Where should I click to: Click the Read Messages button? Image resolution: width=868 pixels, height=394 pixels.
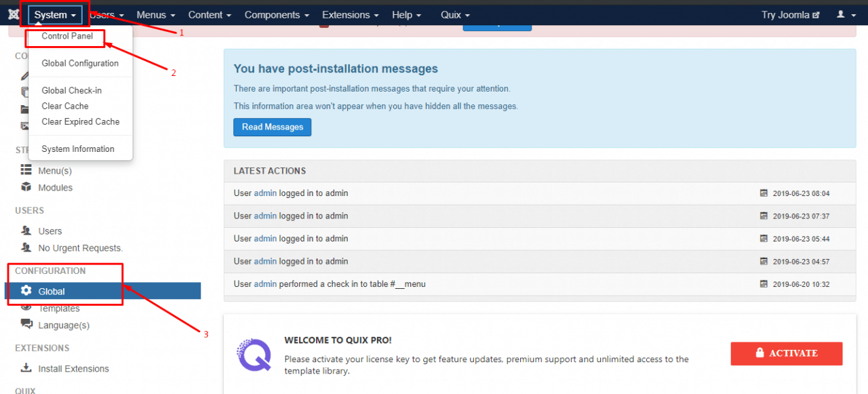pyautogui.click(x=272, y=127)
